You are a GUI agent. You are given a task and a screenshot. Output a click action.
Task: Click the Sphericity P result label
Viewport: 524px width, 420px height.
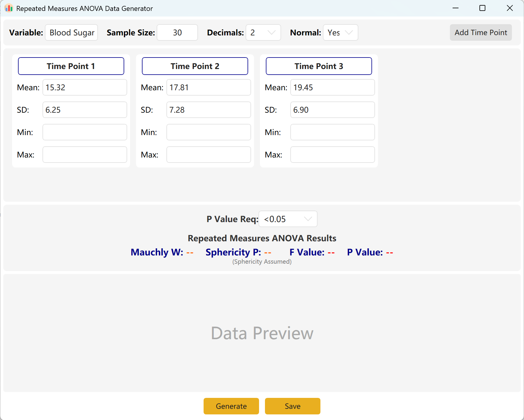233,252
